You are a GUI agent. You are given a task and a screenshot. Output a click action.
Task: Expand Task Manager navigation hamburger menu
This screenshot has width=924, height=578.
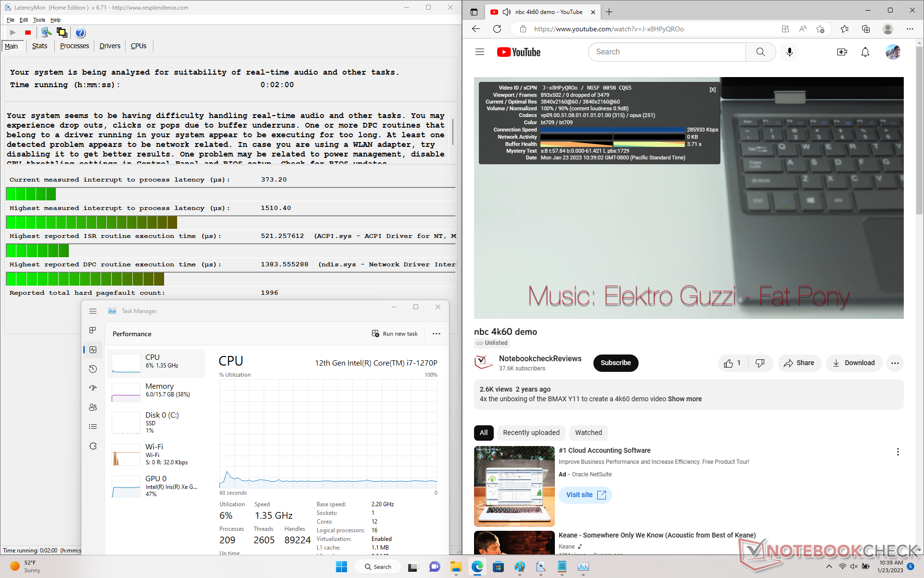coord(93,311)
